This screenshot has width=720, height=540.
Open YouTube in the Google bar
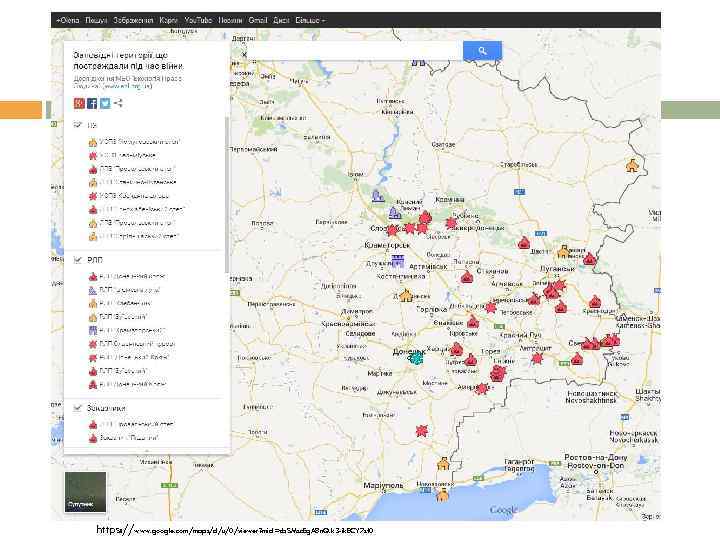[x=198, y=20]
